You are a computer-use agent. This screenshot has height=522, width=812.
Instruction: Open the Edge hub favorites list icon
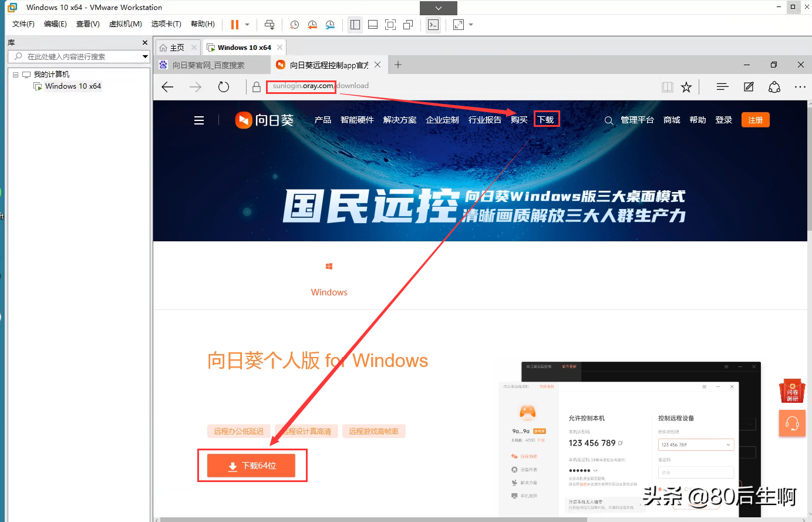pyautogui.click(x=723, y=87)
